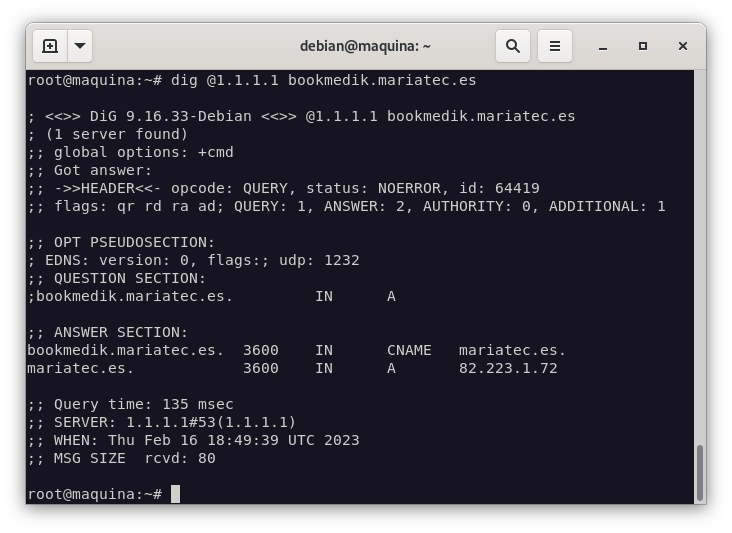Screen dimensions: 732x533
Task: Open the hamburger menu in header bar
Action: (555, 46)
